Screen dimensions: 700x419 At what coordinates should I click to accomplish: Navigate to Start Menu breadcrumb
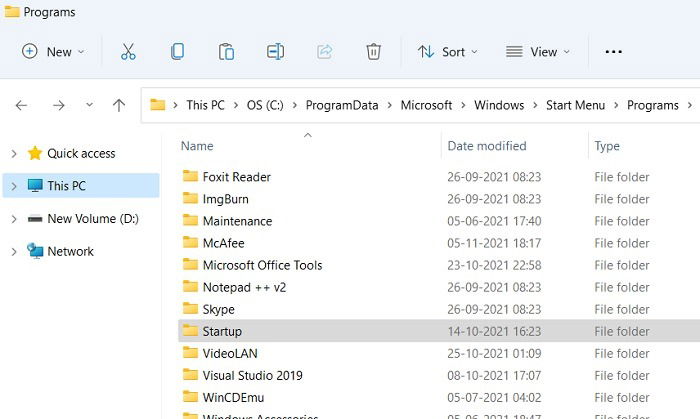575,105
